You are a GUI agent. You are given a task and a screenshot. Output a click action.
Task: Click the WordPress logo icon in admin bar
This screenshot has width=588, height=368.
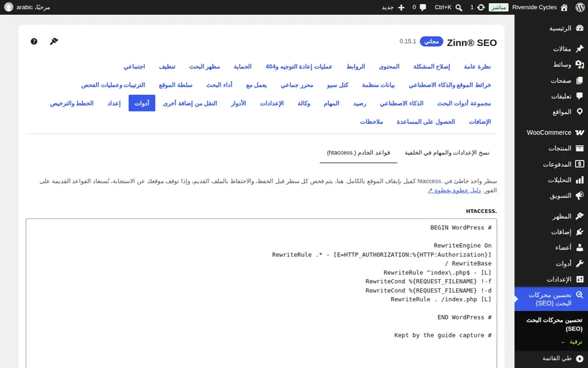(580, 7)
